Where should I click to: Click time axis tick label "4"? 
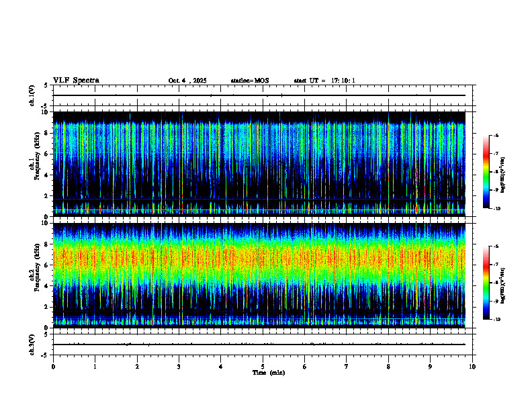pos(220,367)
